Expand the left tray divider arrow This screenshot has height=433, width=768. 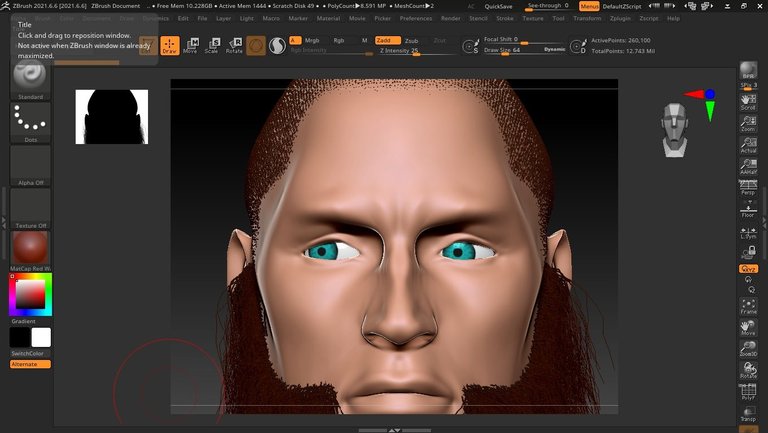pyautogui.click(x=4, y=222)
